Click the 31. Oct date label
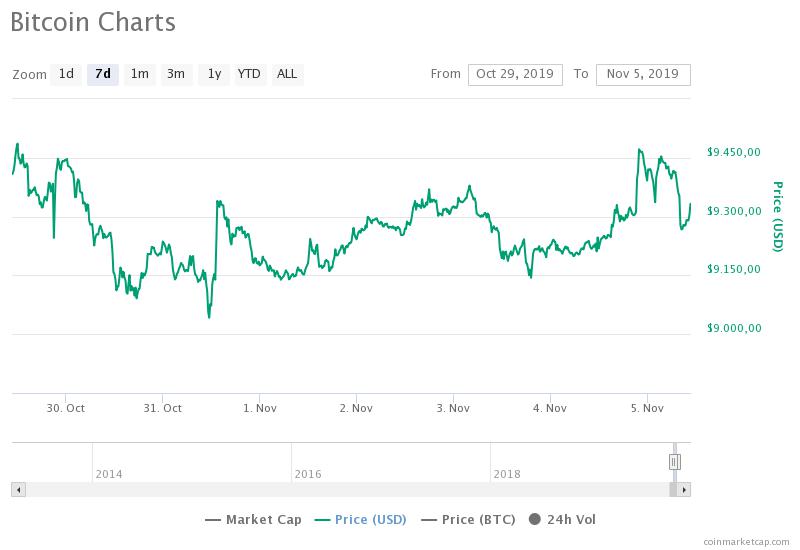The width and height of the screenshot is (800, 550). (x=162, y=409)
